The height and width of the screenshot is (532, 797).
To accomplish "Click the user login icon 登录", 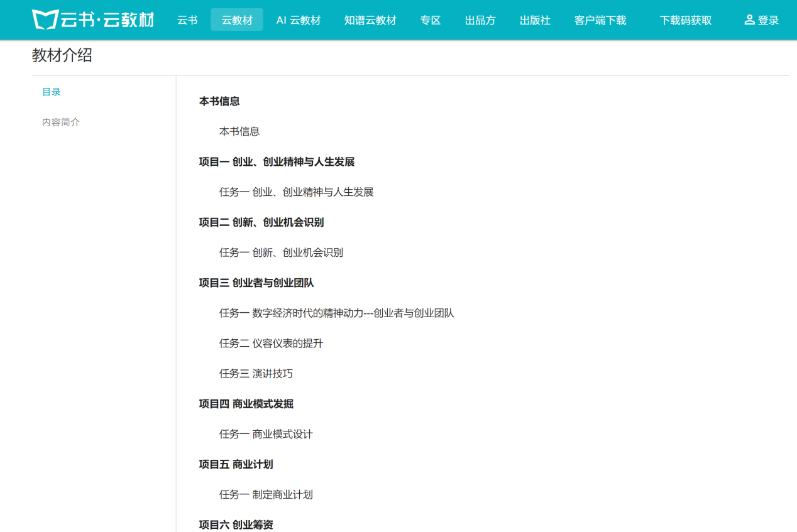I will click(761, 20).
